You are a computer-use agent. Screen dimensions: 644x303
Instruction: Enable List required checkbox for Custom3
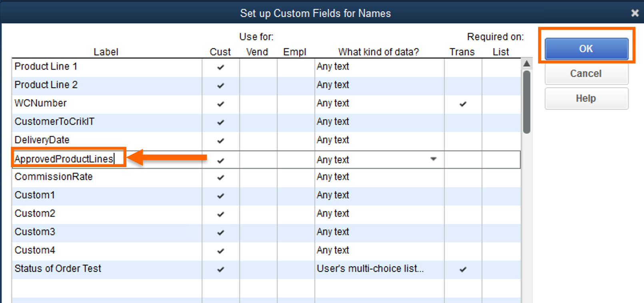(x=501, y=232)
